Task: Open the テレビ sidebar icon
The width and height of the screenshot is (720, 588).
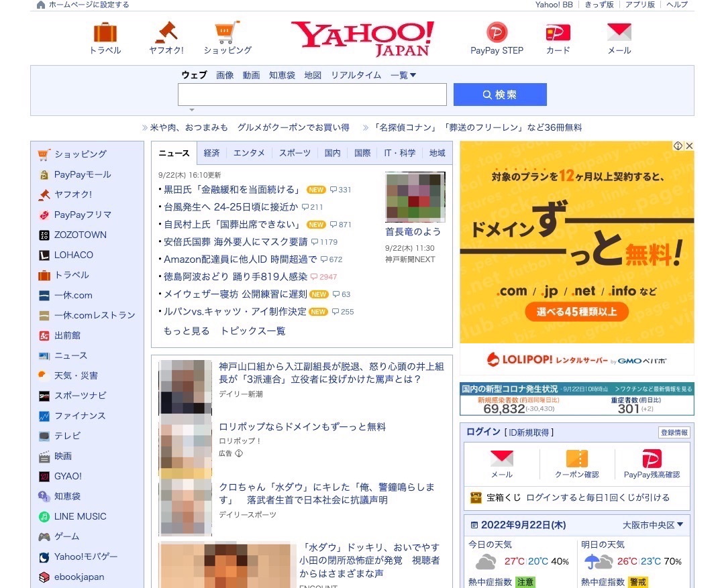Action: click(44, 436)
